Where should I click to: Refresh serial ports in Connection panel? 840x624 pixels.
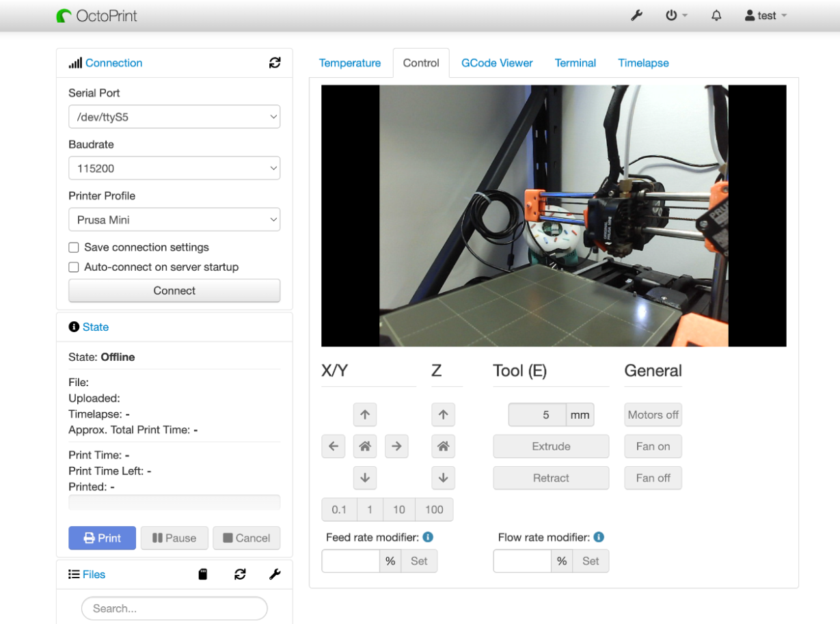pos(275,63)
